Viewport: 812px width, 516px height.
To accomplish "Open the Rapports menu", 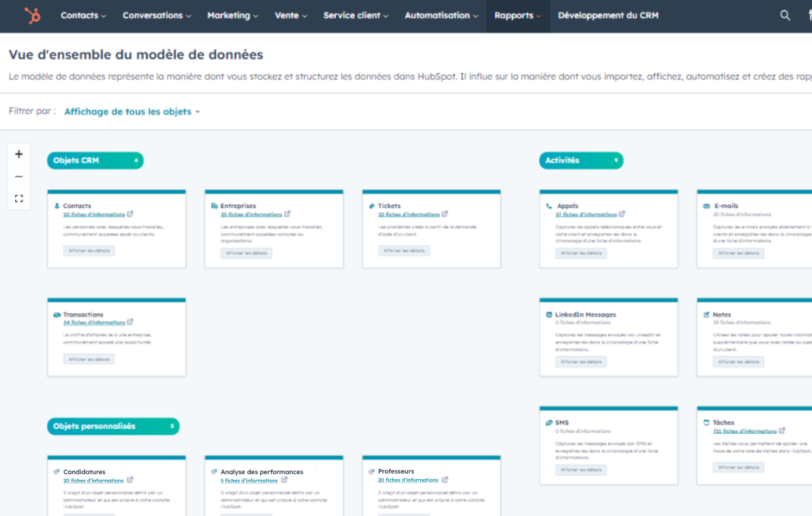I will pyautogui.click(x=517, y=15).
